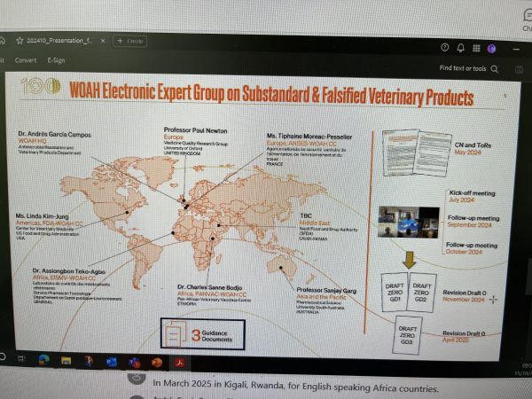Viewport: 532px width, 399px height.
Task: Click the 100 anniversary logo on slide
Action: 41,86
